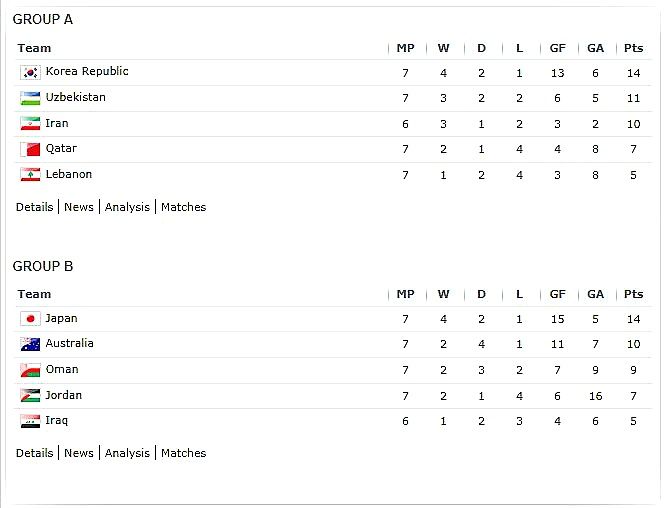
Task: Click the Iraq flag icon
Action: click(x=30, y=421)
